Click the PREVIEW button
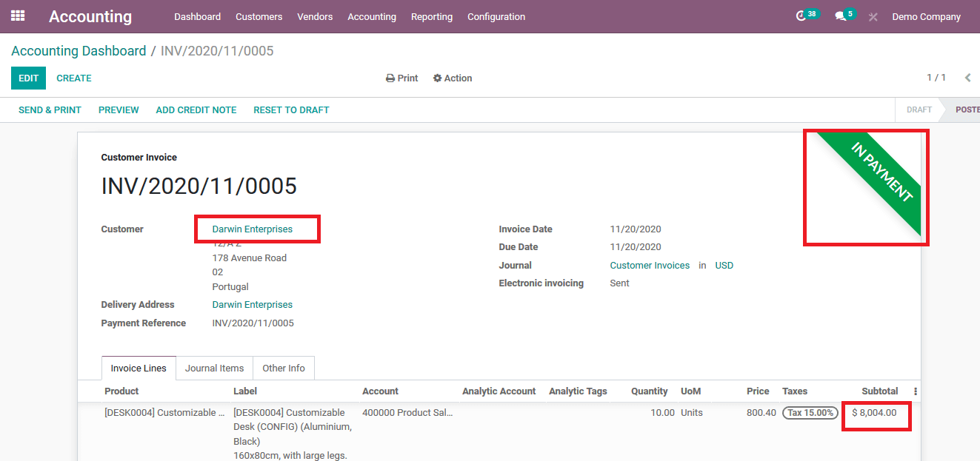This screenshot has width=980, height=461. pyautogui.click(x=119, y=110)
